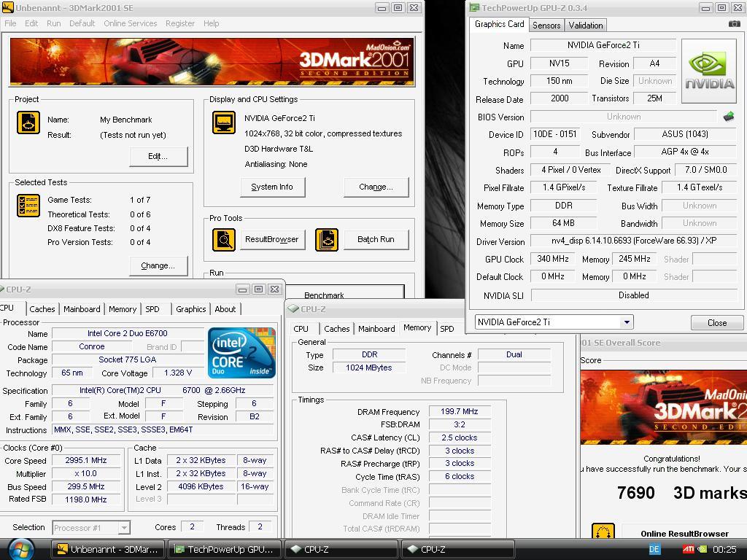Click the DRAM Frequency value 199.7 MHz
Screen dimensions: 747x560
(x=460, y=411)
